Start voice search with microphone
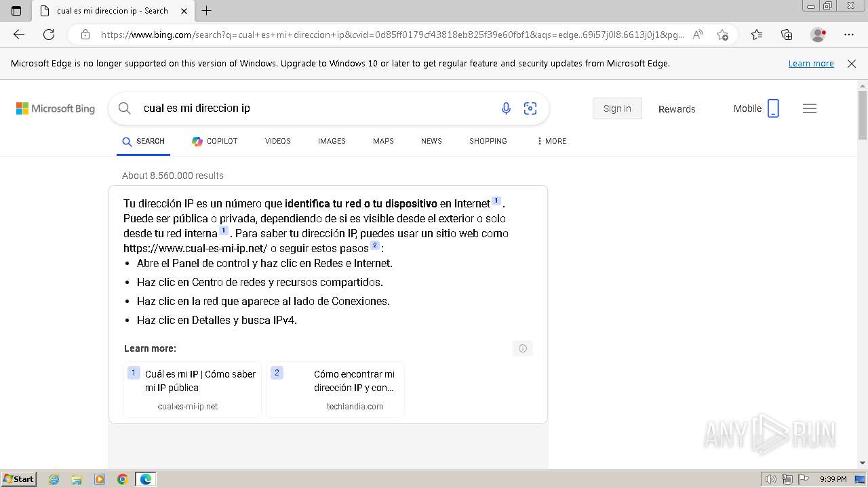The height and width of the screenshot is (488, 868). point(506,108)
